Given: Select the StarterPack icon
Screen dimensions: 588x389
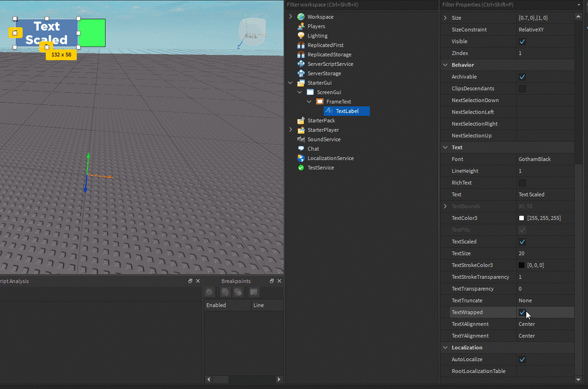Looking at the screenshot, I should (301, 120).
